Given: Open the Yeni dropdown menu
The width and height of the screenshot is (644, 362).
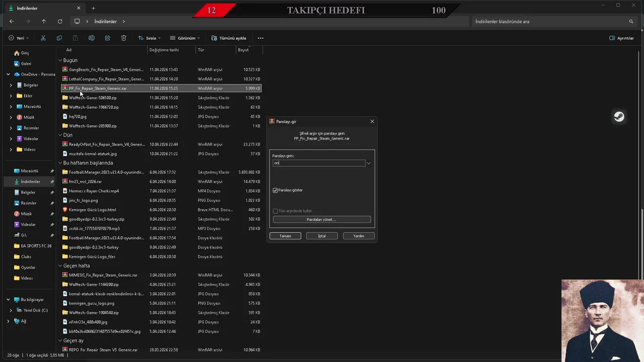Looking at the screenshot, I should tap(19, 38).
